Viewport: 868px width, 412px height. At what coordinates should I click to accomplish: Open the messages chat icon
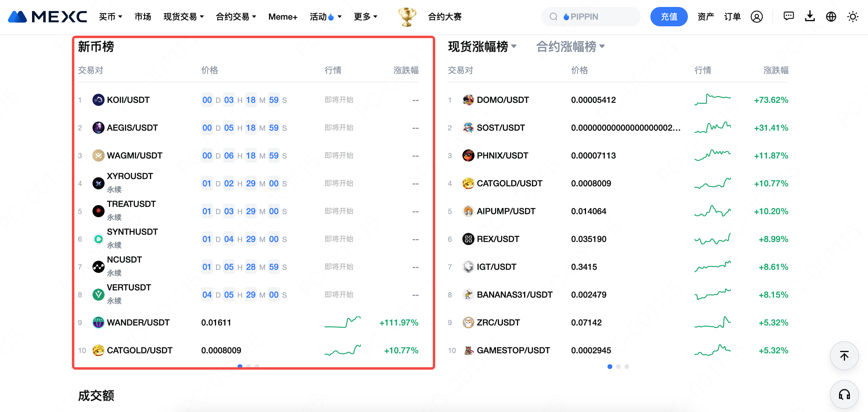pyautogui.click(x=789, y=16)
